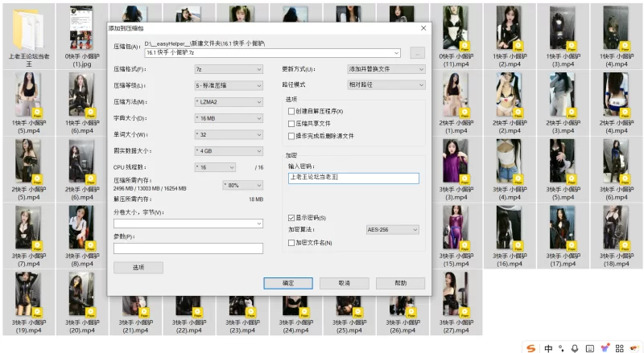Click the Sogou S logo icon
Viewport: 644px width, 353px height.
530,347
